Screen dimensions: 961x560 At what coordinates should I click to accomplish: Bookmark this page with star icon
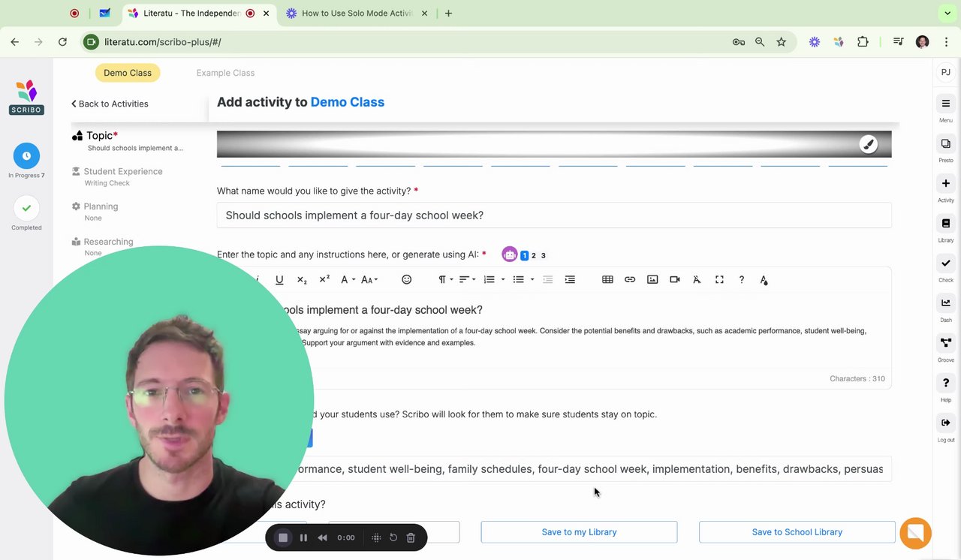(781, 42)
